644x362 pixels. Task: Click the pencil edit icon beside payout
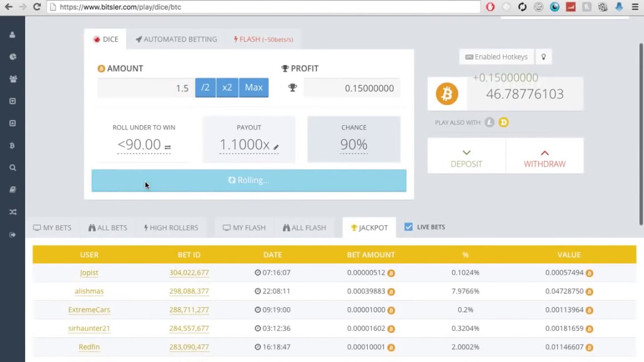pyautogui.click(x=276, y=147)
